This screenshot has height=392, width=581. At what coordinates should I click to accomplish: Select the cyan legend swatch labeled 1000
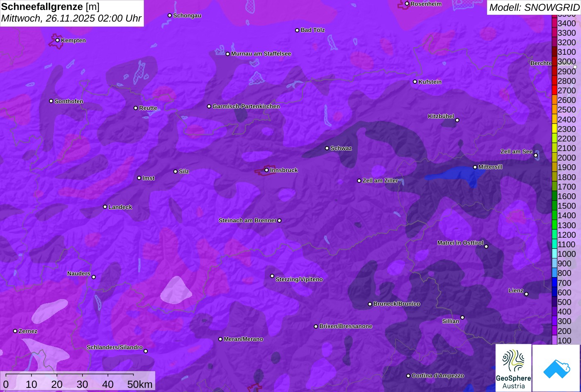click(554, 254)
